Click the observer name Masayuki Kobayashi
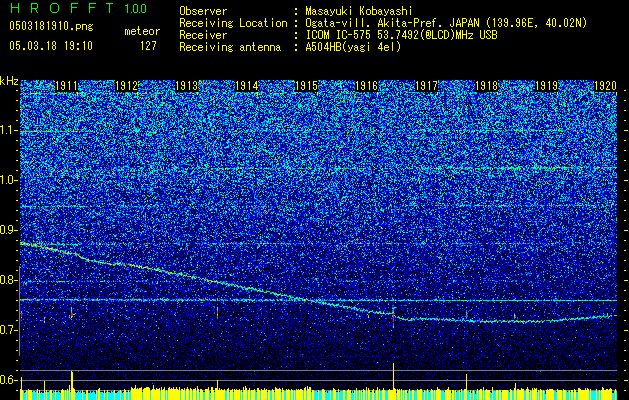 coord(359,11)
